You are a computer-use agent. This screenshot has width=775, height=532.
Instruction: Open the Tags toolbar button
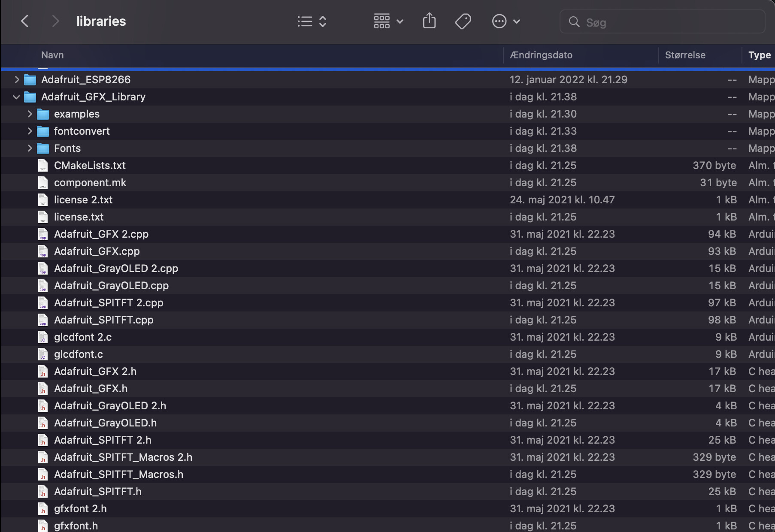click(x=463, y=21)
